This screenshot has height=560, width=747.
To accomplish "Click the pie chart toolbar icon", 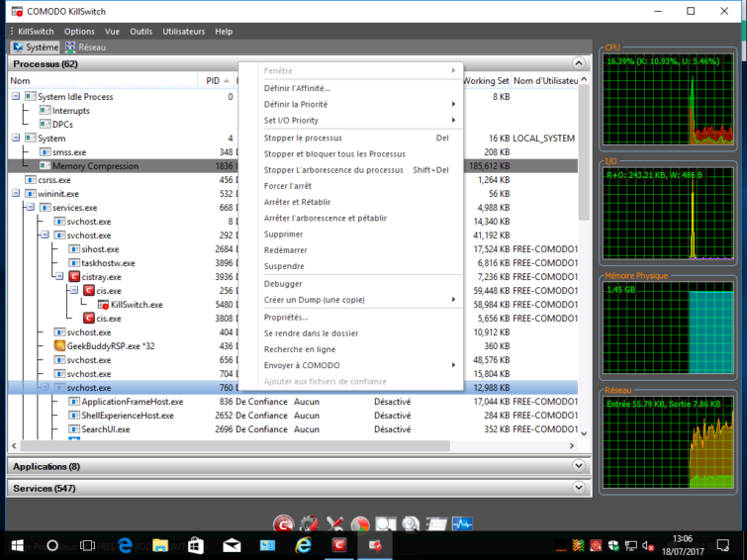I will (x=360, y=524).
